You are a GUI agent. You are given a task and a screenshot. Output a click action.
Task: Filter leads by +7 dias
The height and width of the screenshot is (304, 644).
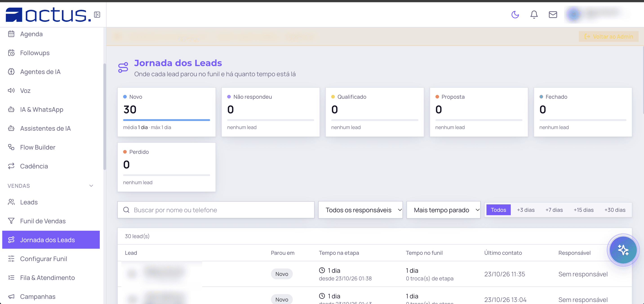coord(554,210)
